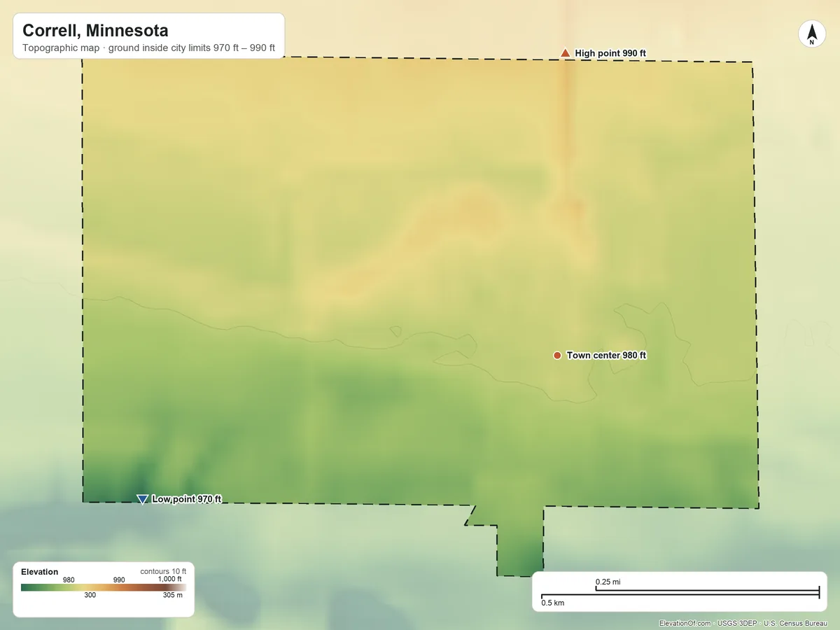Click the "Low point 970 ft" label

186,499
